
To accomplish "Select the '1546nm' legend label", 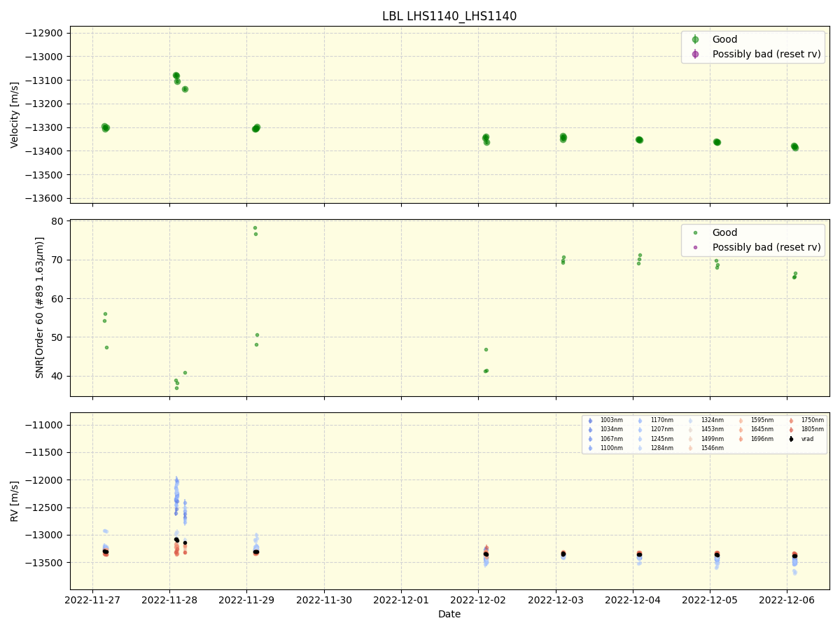I will click(713, 448).
